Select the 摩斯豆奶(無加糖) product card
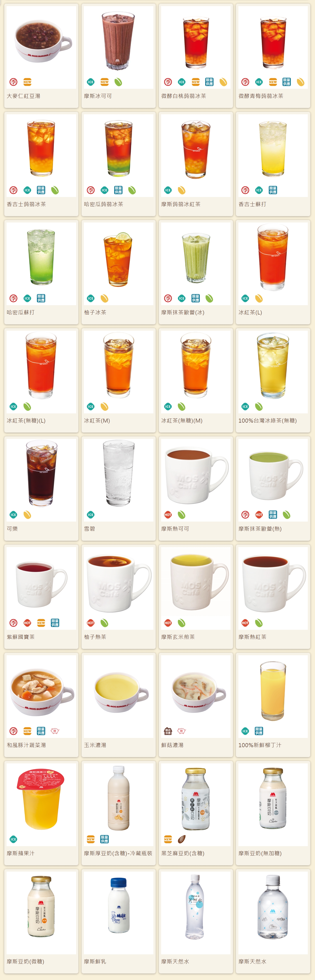315x980 pixels. click(273, 813)
